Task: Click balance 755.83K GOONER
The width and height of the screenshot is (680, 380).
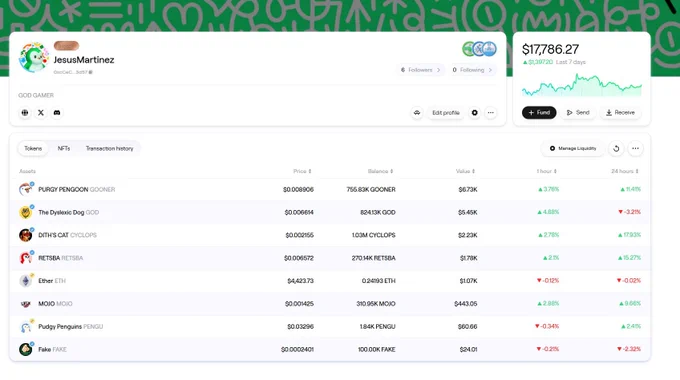Action: click(x=371, y=190)
